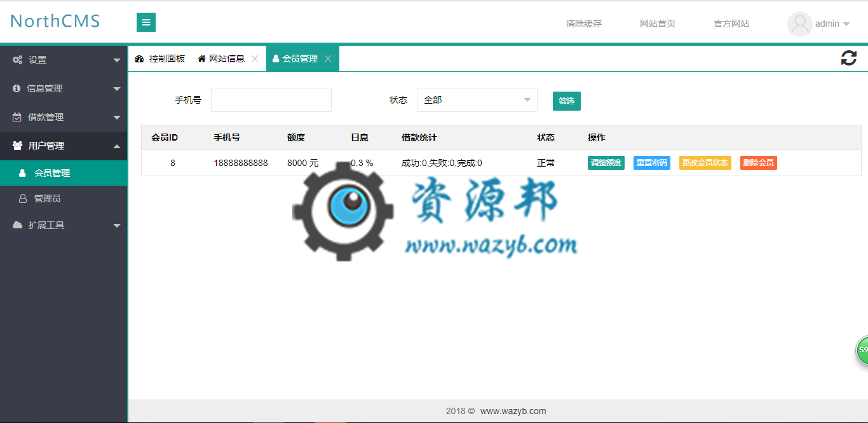Click the users icon beside 用户管理
The image size is (868, 423).
pos(18,146)
